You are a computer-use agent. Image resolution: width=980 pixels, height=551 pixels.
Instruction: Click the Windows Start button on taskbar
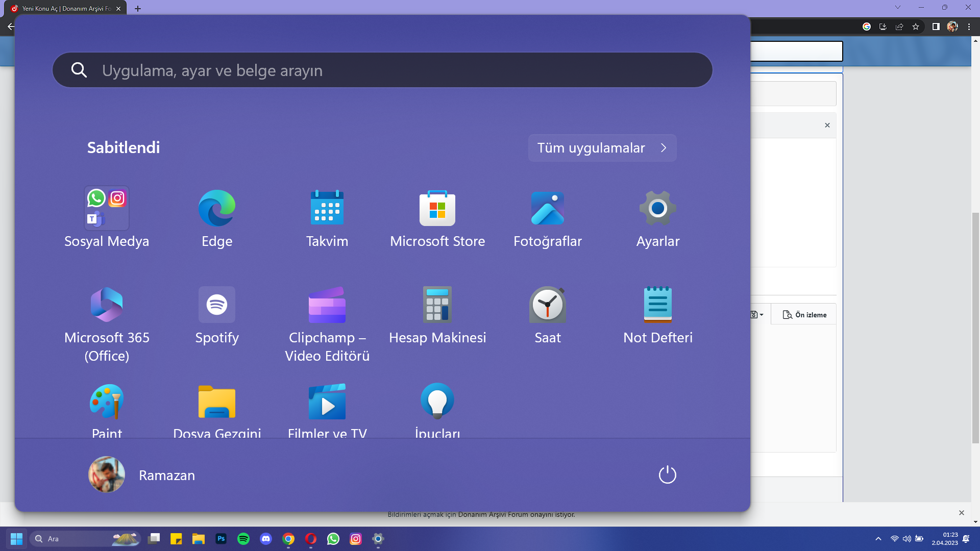[16, 539]
